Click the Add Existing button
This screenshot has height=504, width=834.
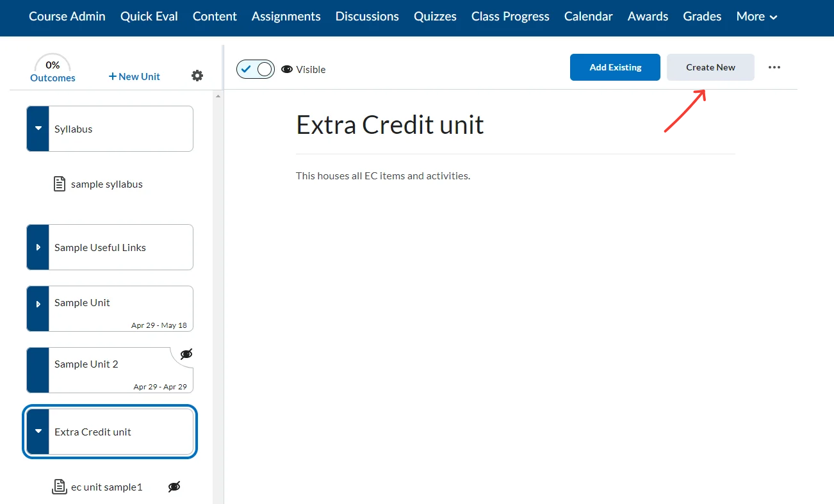[614, 67]
